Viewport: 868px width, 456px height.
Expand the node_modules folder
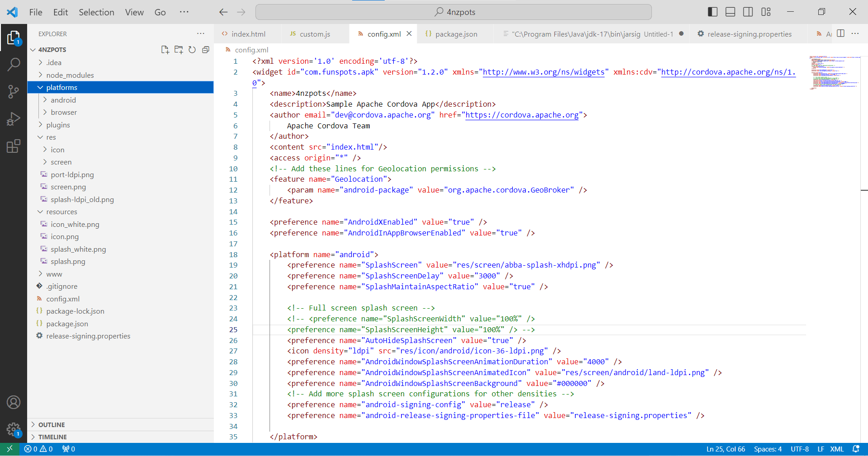coord(120,75)
